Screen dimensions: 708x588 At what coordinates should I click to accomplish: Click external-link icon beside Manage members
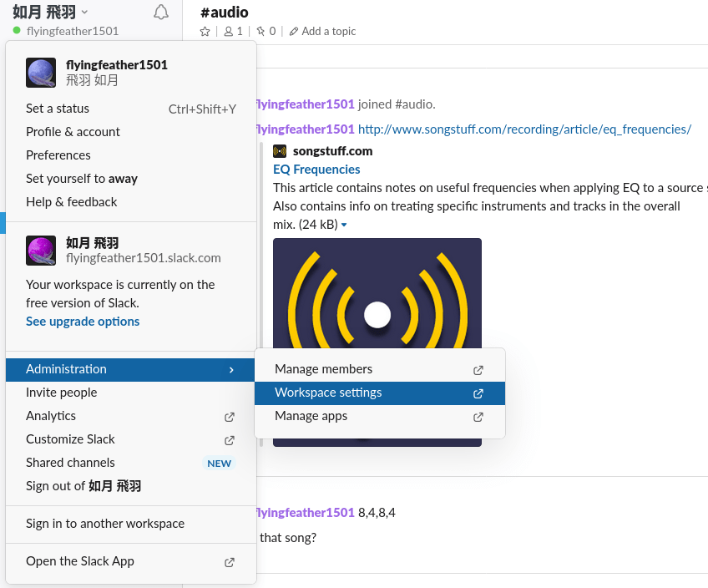478,370
